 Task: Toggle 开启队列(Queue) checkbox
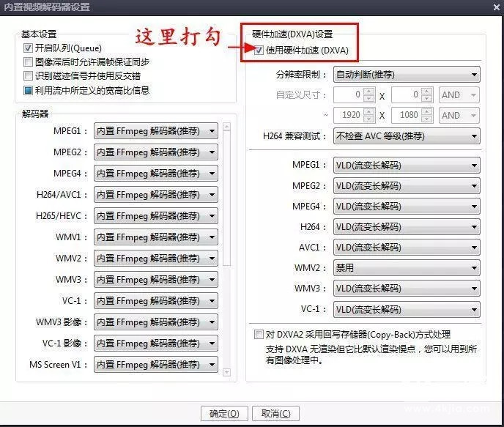(x=29, y=48)
